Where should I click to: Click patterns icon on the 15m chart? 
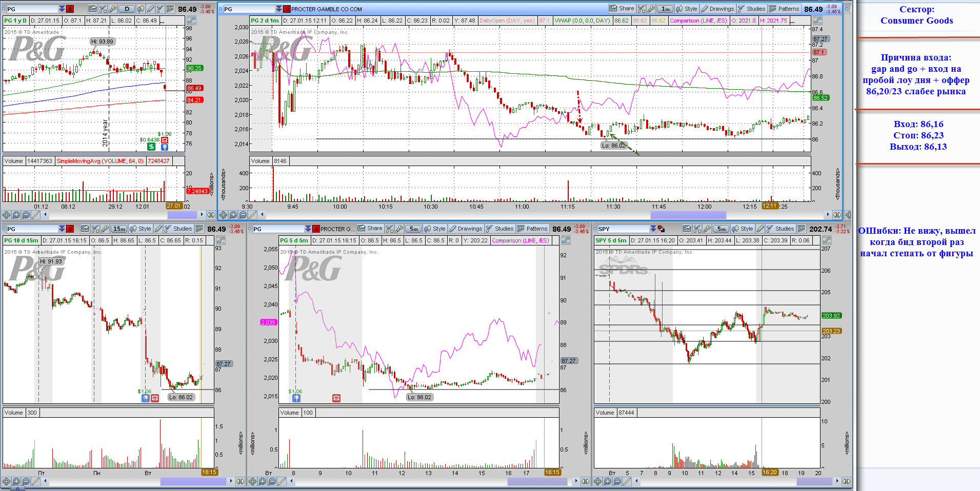pyautogui.click(x=199, y=229)
